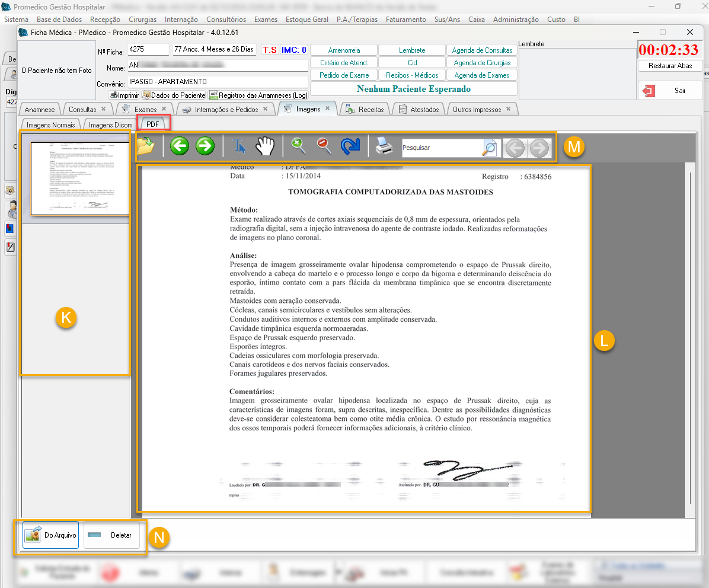Go to next page with green right arrow
709x588 pixels.
pos(205,146)
